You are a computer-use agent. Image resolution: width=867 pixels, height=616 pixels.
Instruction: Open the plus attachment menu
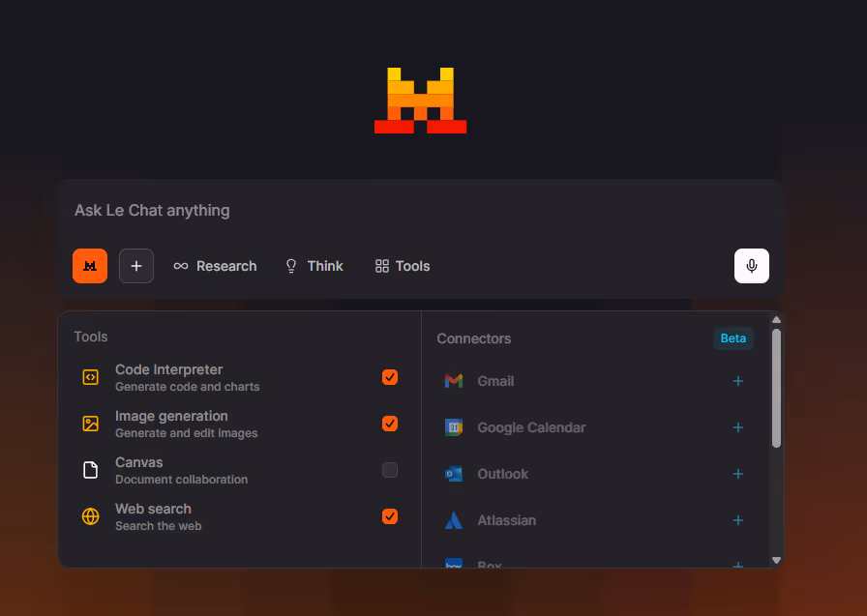coord(135,265)
